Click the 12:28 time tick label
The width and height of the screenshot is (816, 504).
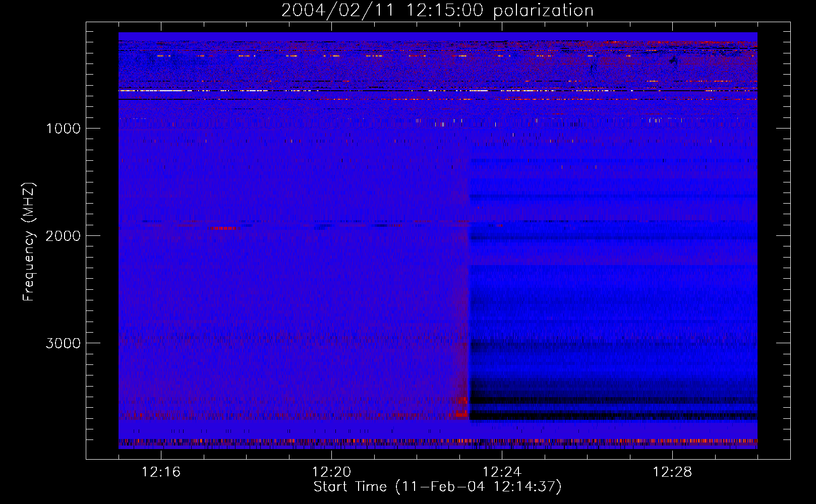click(672, 472)
